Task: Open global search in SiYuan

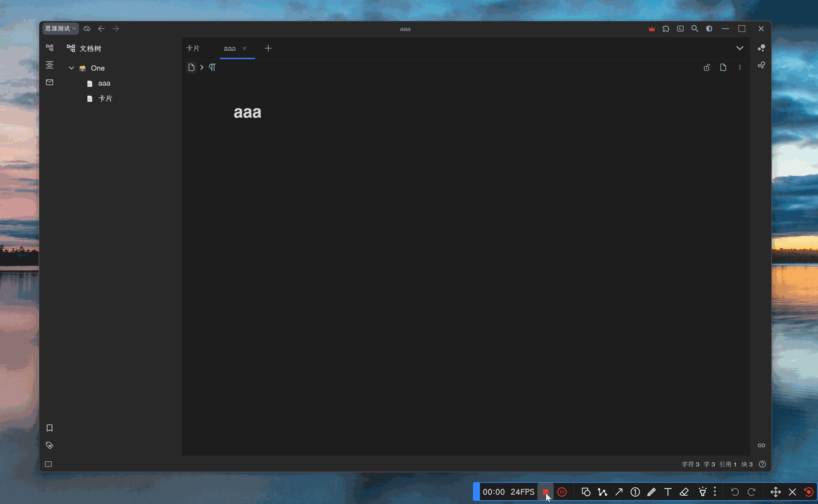Action: click(x=695, y=29)
